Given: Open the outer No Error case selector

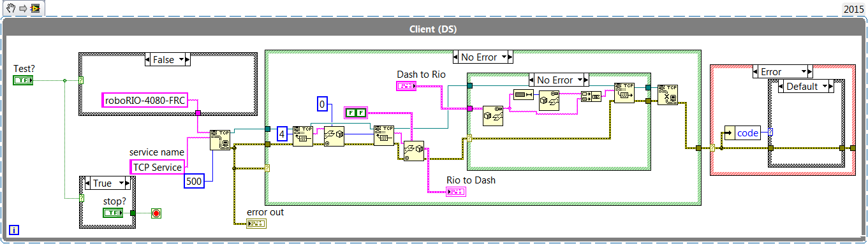Looking at the screenshot, I should click(483, 57).
